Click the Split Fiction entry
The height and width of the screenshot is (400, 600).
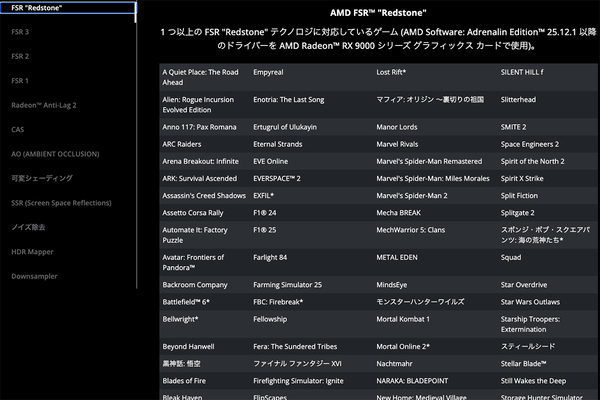(x=519, y=196)
